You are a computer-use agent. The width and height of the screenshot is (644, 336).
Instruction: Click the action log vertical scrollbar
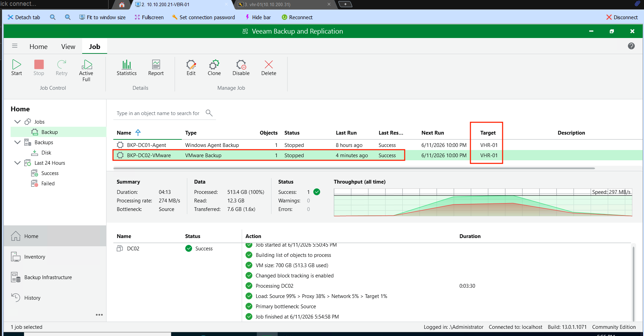click(633, 284)
